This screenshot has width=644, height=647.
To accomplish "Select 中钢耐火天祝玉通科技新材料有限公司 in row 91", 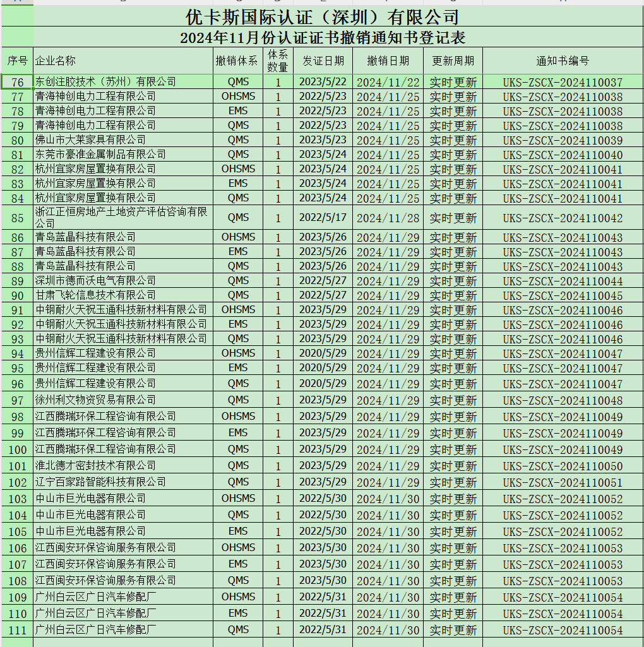I will tap(123, 309).
